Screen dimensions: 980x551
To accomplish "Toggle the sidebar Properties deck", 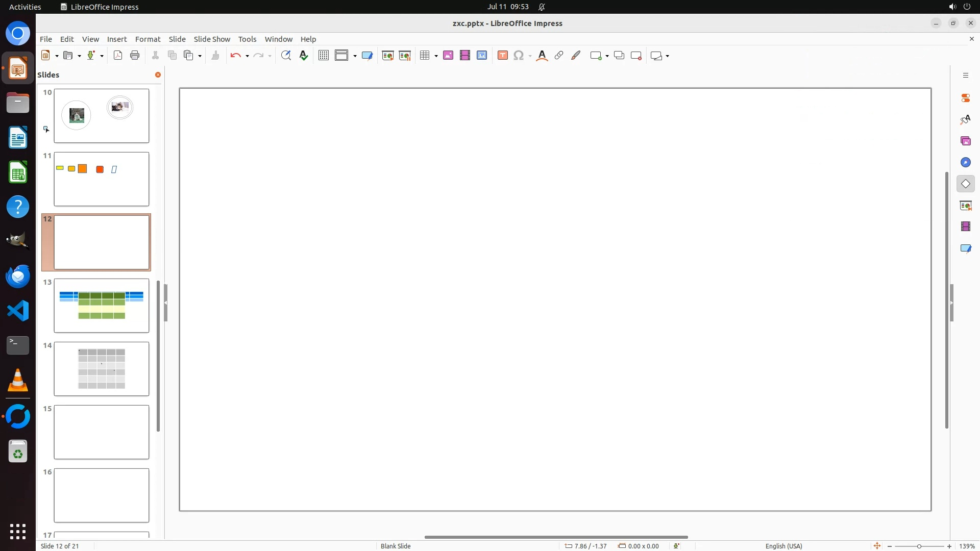I will tap(965, 98).
